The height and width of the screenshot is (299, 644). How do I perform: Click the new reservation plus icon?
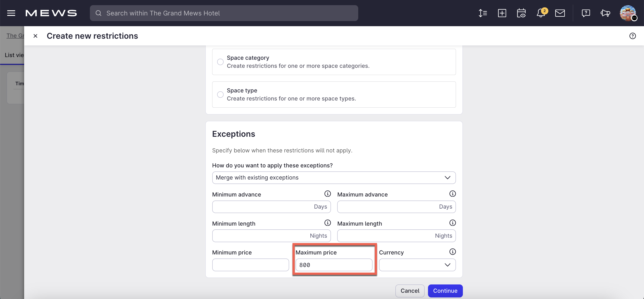tap(502, 13)
